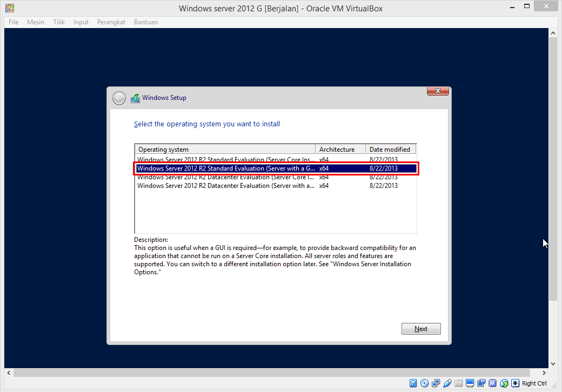This screenshot has height=392, width=562.
Task: Open the Mesin menu
Action: pos(36,22)
